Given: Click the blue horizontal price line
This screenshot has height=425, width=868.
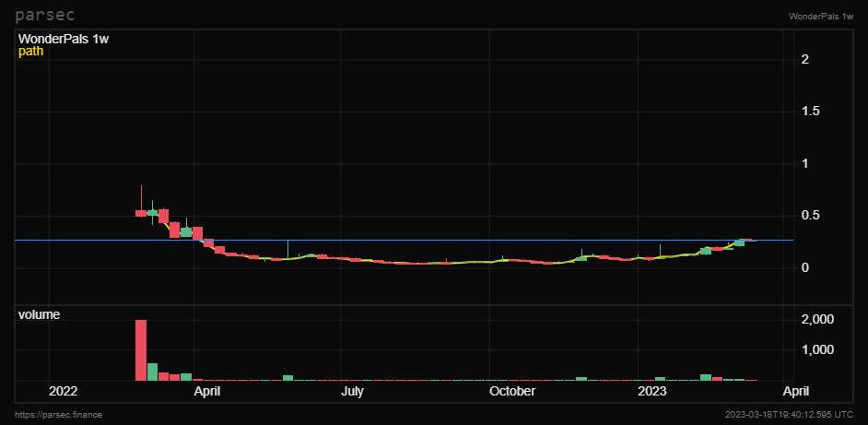Looking at the screenshot, I should [x=404, y=240].
